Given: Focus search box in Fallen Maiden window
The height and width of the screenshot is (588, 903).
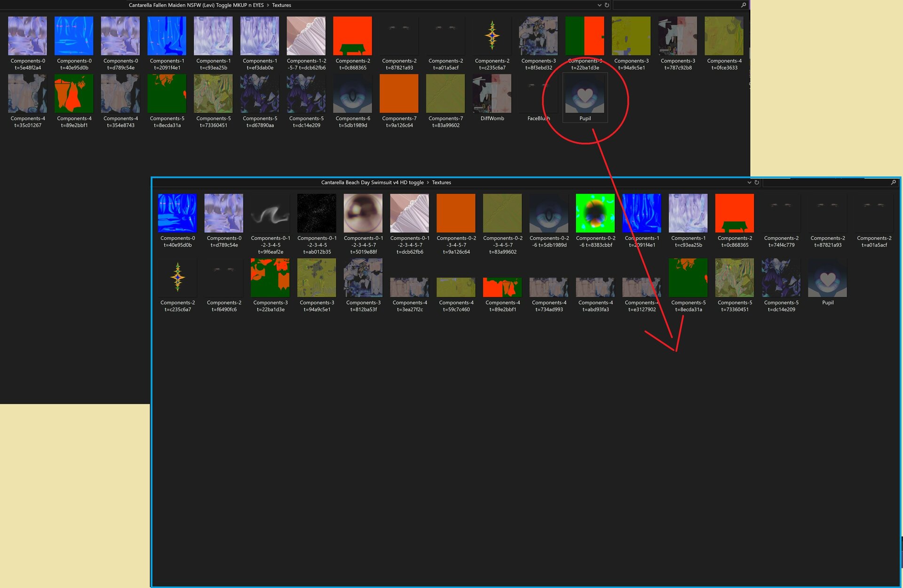Looking at the screenshot, I should coord(680,5).
